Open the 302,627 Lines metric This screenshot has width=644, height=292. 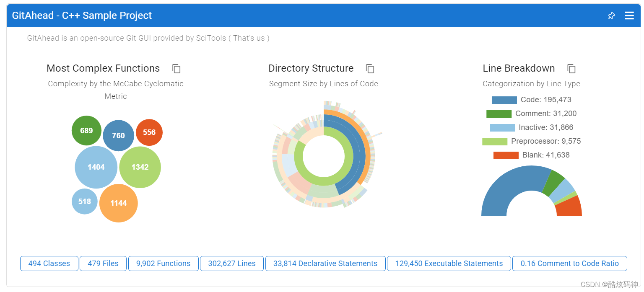pyautogui.click(x=232, y=264)
